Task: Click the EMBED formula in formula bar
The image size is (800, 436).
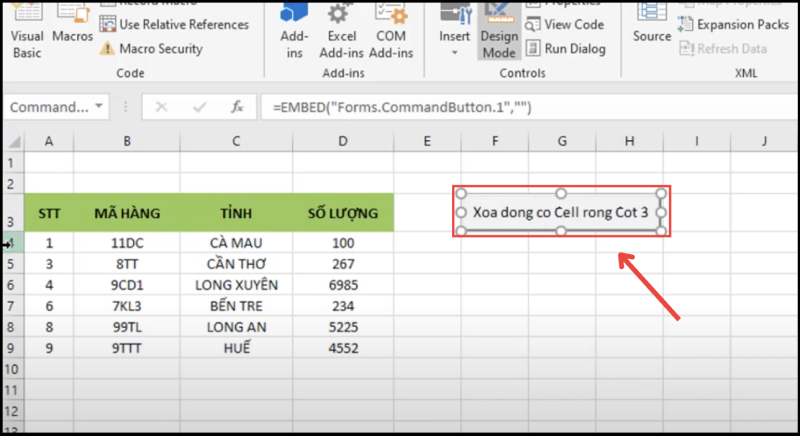Action: (x=402, y=107)
